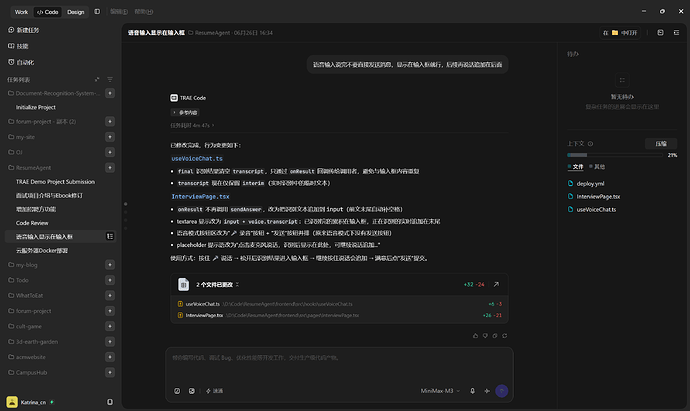The image size is (690, 411).
Task: Add task to acmwebsite project
Action: [110, 357]
